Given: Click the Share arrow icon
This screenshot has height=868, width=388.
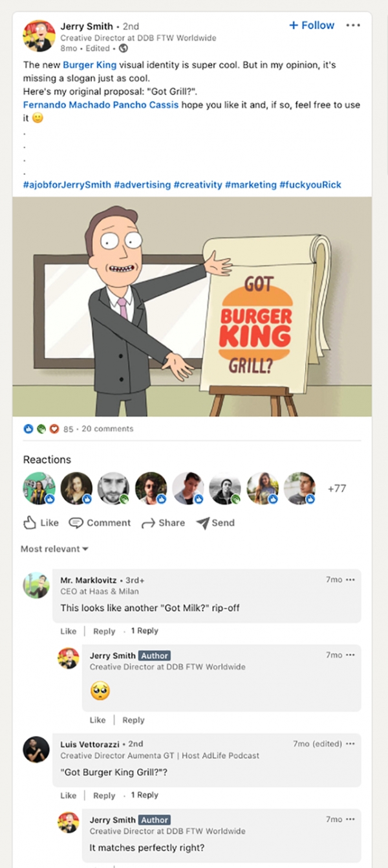Looking at the screenshot, I should coord(148,523).
